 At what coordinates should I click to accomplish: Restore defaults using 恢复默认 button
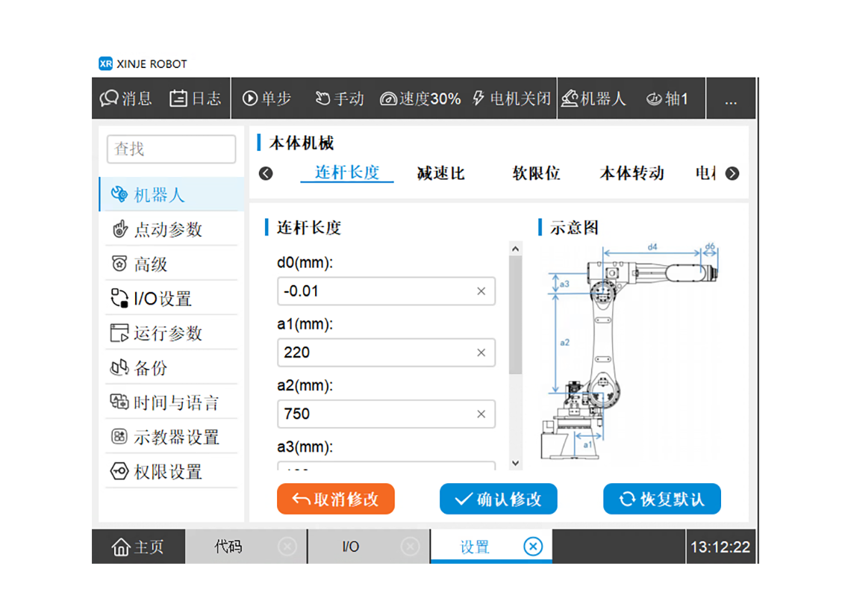tap(661, 499)
